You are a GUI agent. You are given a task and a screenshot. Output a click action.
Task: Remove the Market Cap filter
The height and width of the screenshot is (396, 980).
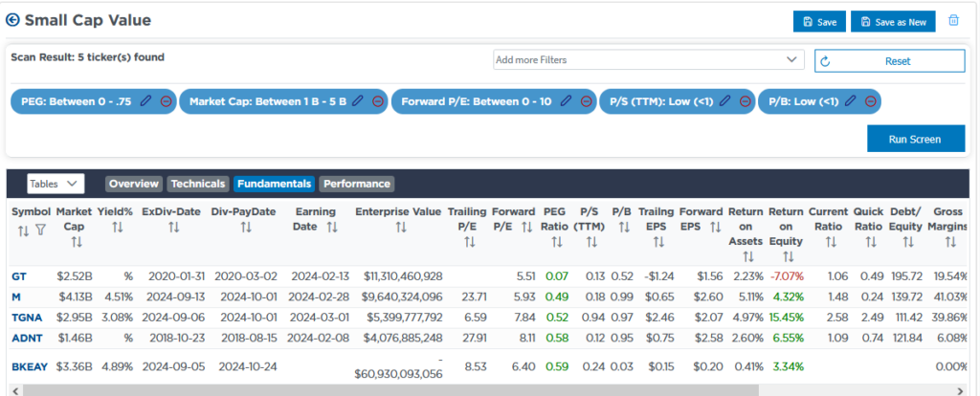377,101
